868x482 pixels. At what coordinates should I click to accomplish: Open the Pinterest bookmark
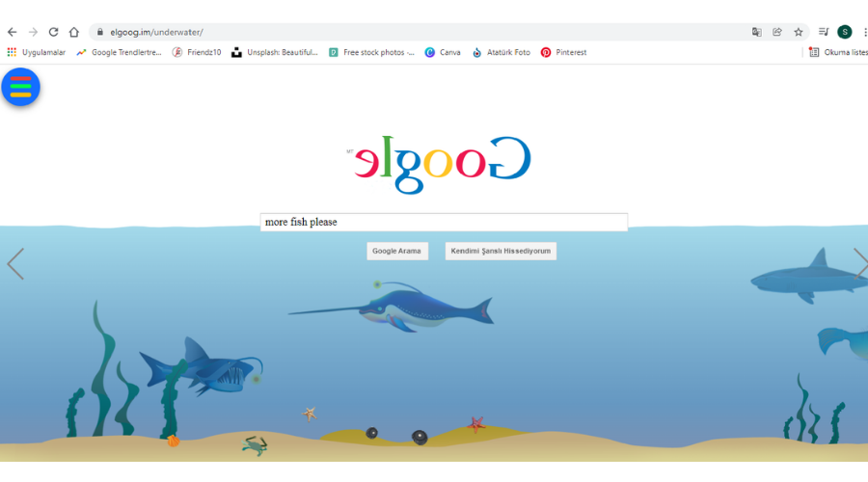tap(563, 53)
